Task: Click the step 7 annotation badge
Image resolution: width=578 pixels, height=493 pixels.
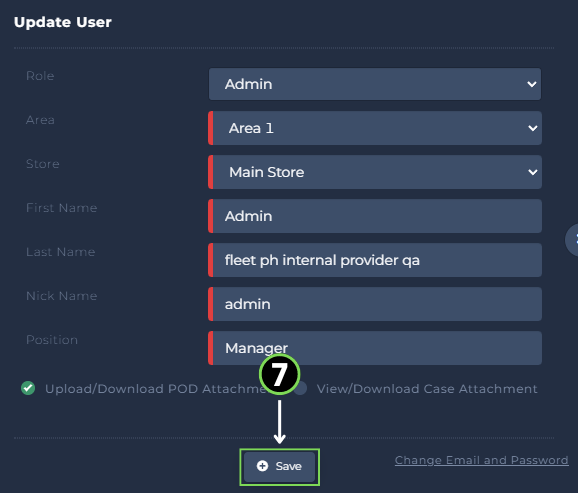Action: coord(279,375)
